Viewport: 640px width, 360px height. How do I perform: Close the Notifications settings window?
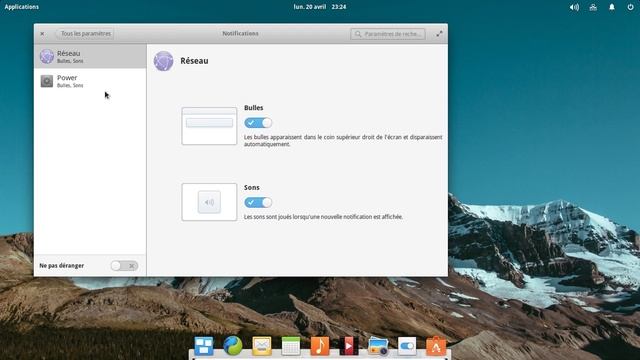click(42, 34)
